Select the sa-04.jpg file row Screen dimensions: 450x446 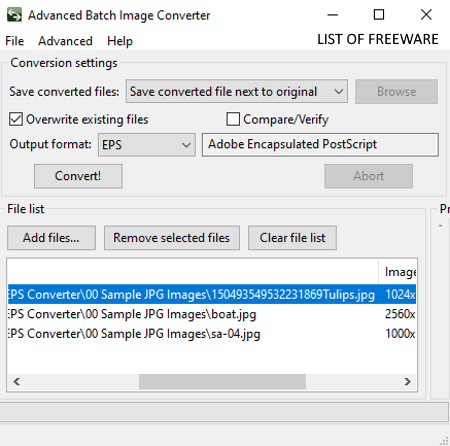pyautogui.click(x=212, y=333)
